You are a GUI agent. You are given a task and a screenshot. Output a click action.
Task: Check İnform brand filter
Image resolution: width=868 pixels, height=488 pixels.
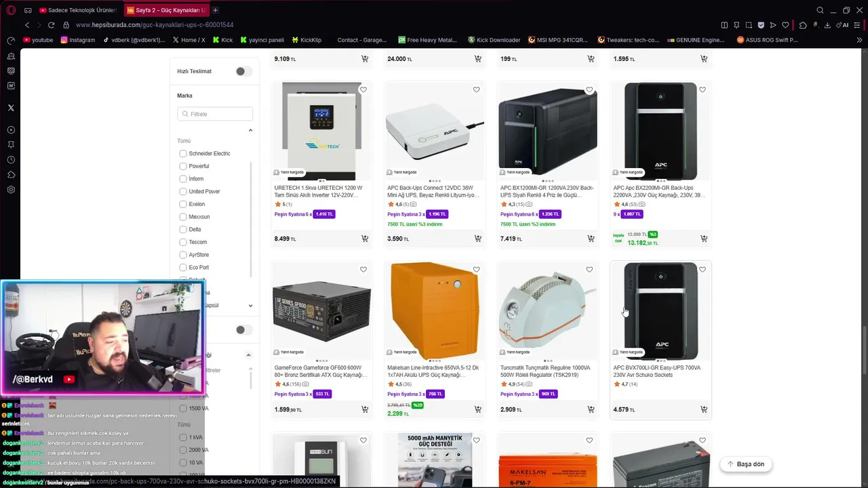(x=183, y=179)
